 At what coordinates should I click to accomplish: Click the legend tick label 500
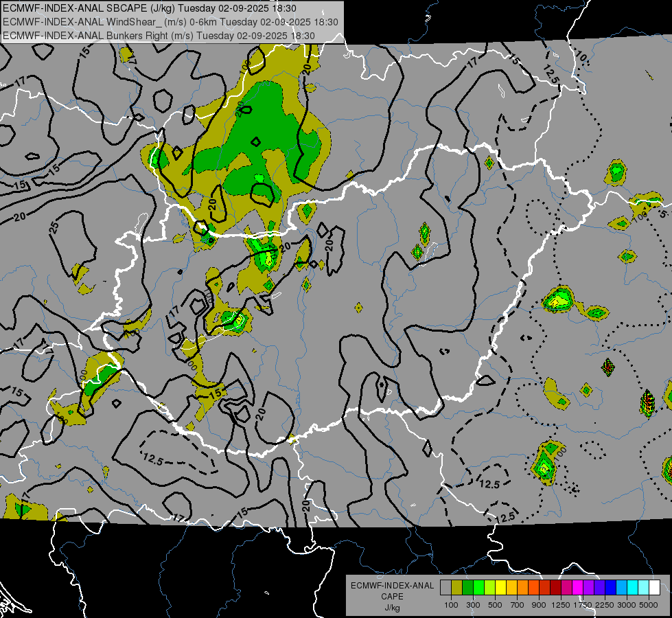click(495, 605)
